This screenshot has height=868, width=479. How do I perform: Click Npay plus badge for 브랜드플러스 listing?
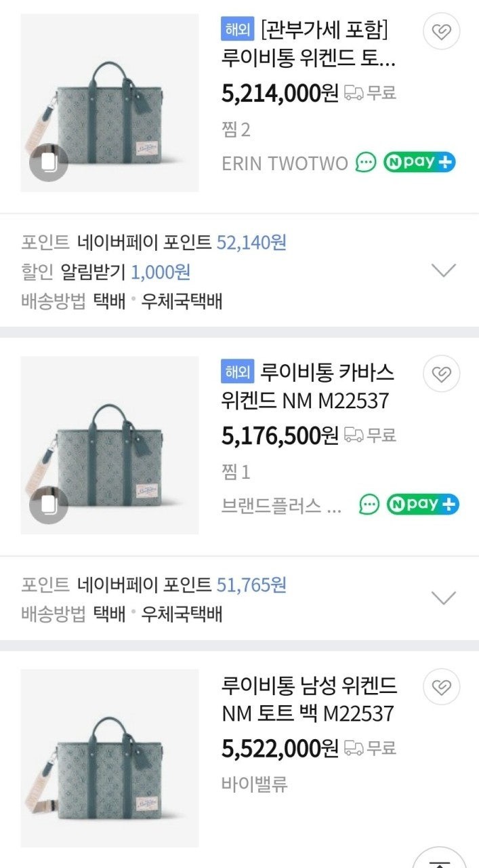pos(422,505)
